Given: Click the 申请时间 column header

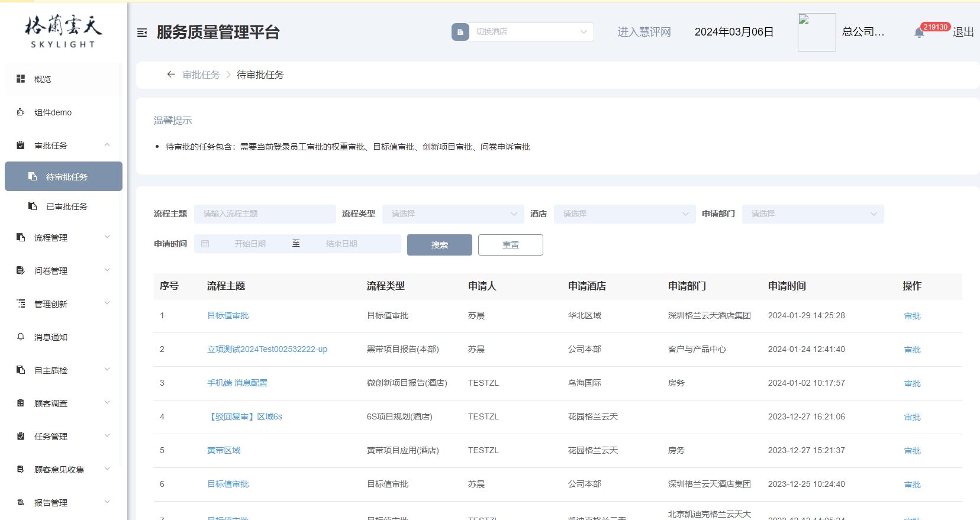Looking at the screenshot, I should coord(787,286).
